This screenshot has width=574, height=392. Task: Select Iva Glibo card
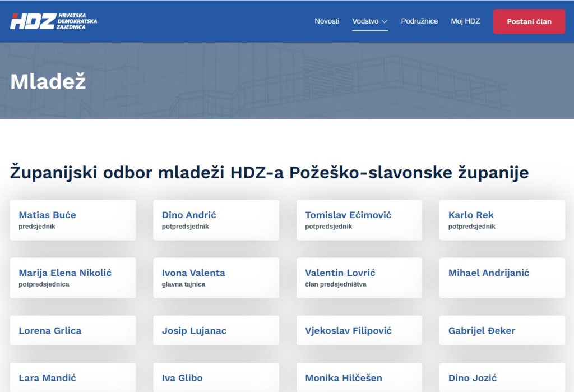click(x=216, y=378)
